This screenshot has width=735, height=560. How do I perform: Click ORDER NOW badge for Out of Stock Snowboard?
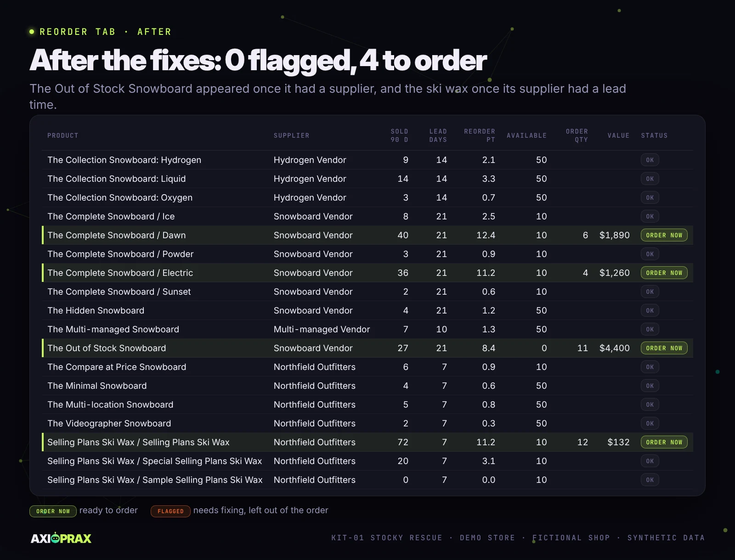pyautogui.click(x=664, y=348)
